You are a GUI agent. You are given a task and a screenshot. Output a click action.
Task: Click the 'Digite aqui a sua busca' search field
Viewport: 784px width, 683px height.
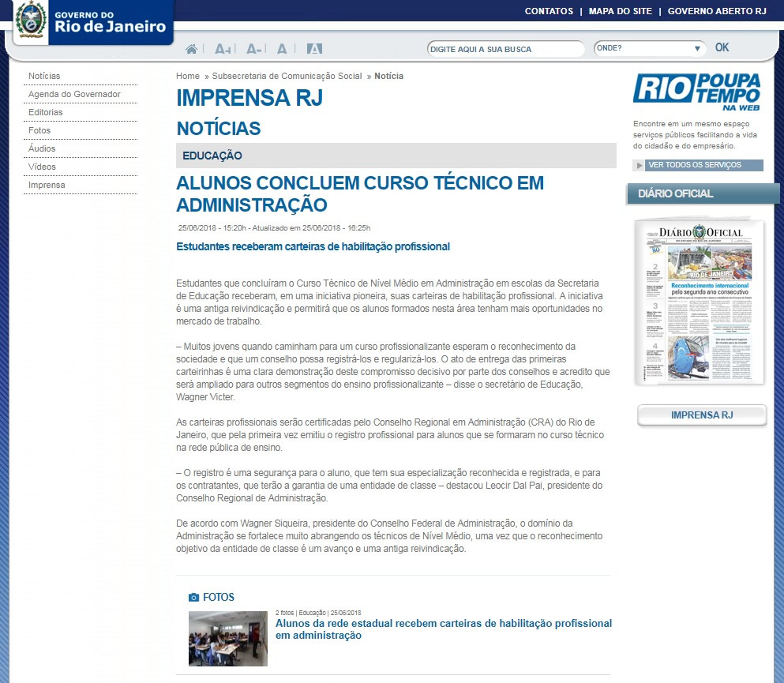pos(505,49)
